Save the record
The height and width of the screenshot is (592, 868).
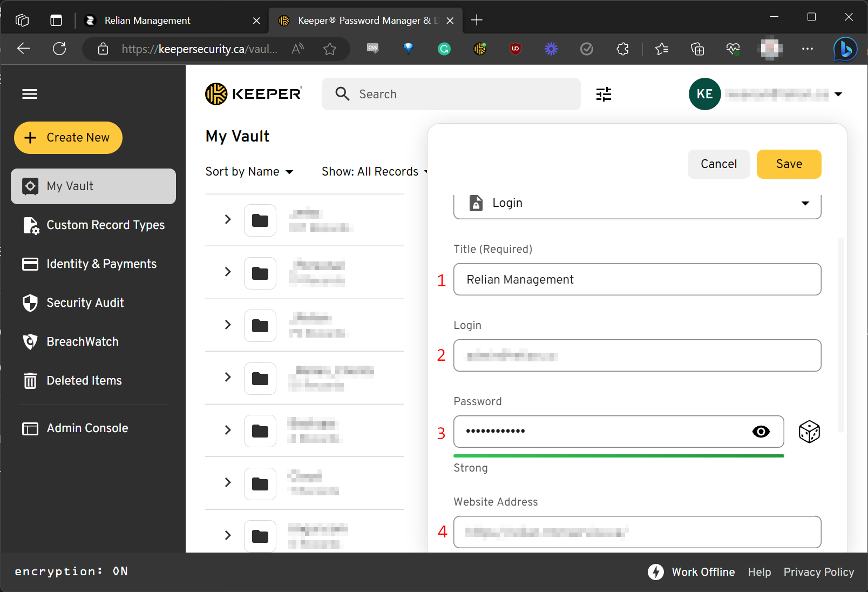(x=789, y=164)
